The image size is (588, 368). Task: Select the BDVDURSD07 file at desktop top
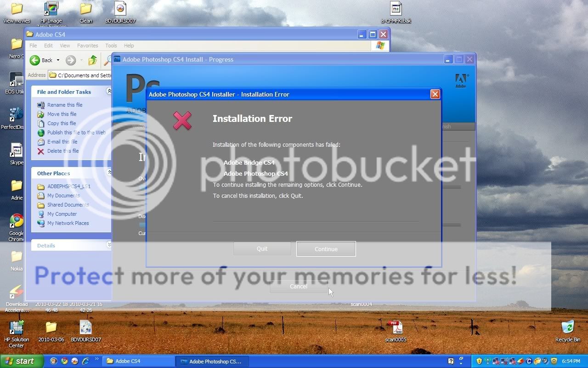click(120, 12)
